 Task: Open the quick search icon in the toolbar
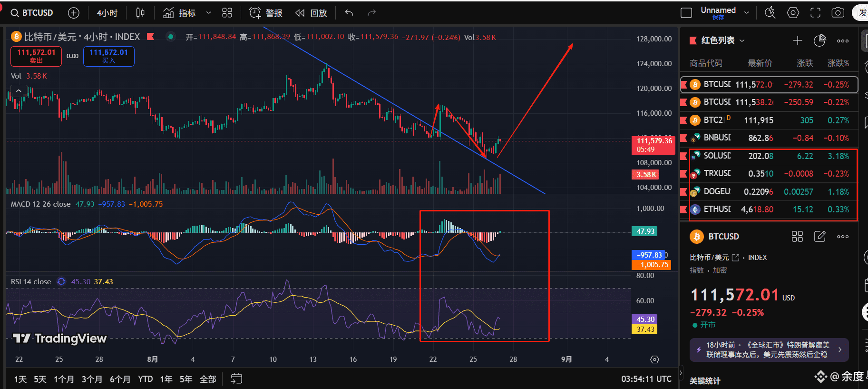[770, 13]
